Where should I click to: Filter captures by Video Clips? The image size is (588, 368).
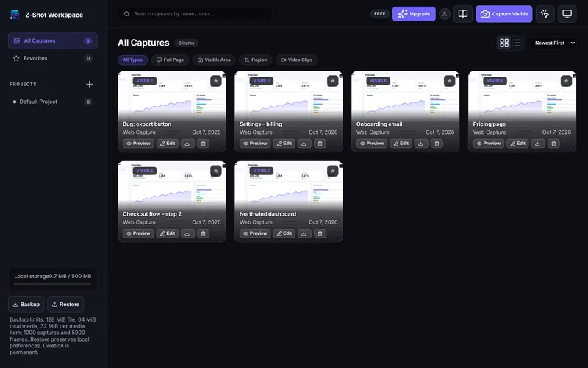(x=296, y=60)
